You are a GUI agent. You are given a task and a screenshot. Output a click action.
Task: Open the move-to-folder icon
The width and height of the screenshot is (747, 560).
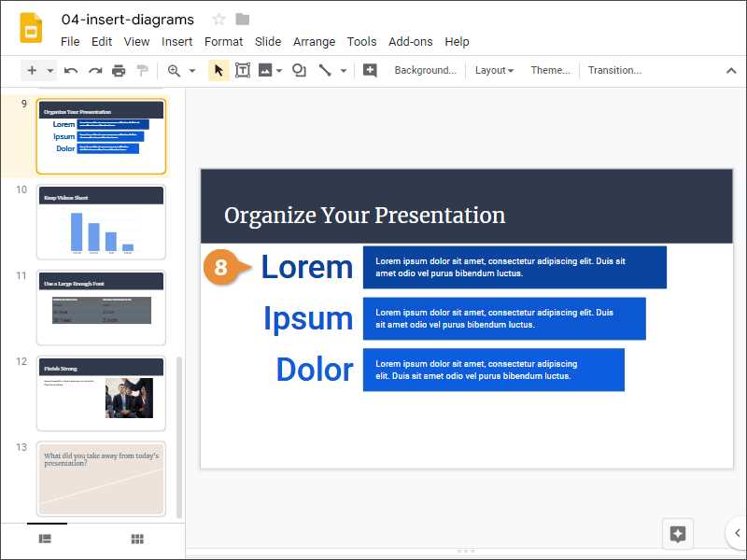[243, 19]
